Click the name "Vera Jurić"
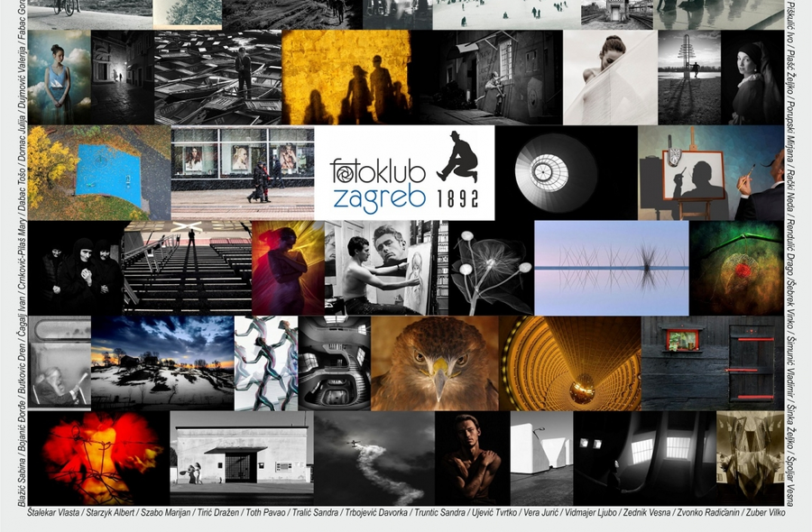Image resolution: width=812 pixels, height=532 pixels. [x=541, y=513]
